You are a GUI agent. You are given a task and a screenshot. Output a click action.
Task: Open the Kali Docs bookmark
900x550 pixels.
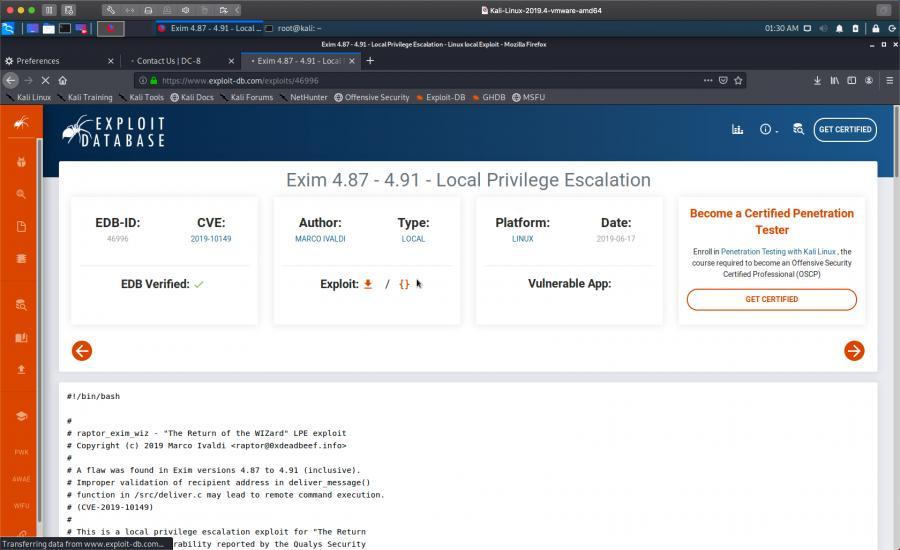point(192,98)
